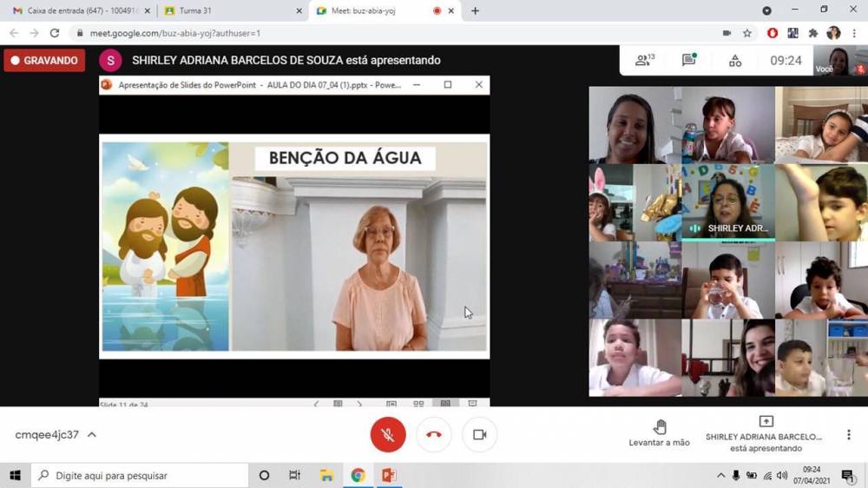
Task: Open the participants list showing 13 people
Action: pyautogui.click(x=644, y=61)
